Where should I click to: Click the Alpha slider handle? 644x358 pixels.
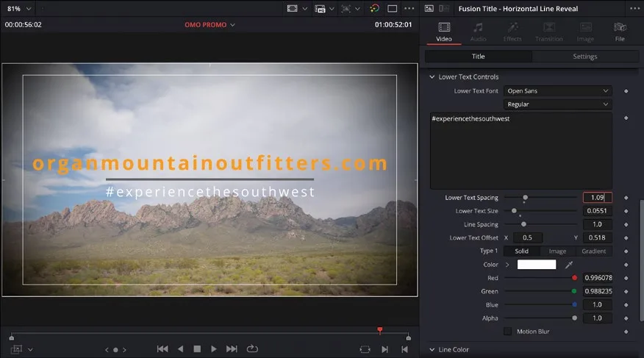tap(575, 318)
